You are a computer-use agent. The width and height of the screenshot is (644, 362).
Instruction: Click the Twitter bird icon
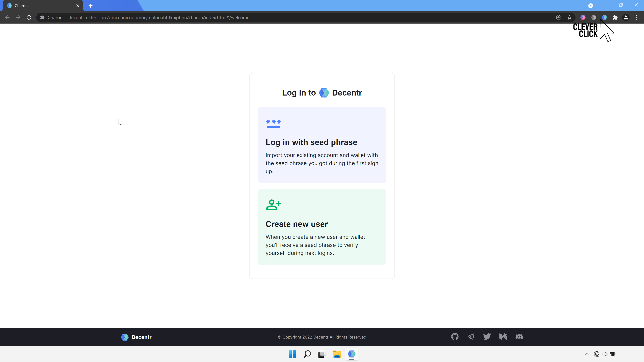click(487, 337)
